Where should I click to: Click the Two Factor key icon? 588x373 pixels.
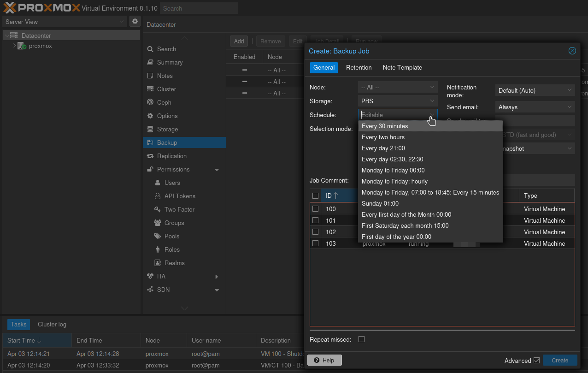(x=158, y=210)
